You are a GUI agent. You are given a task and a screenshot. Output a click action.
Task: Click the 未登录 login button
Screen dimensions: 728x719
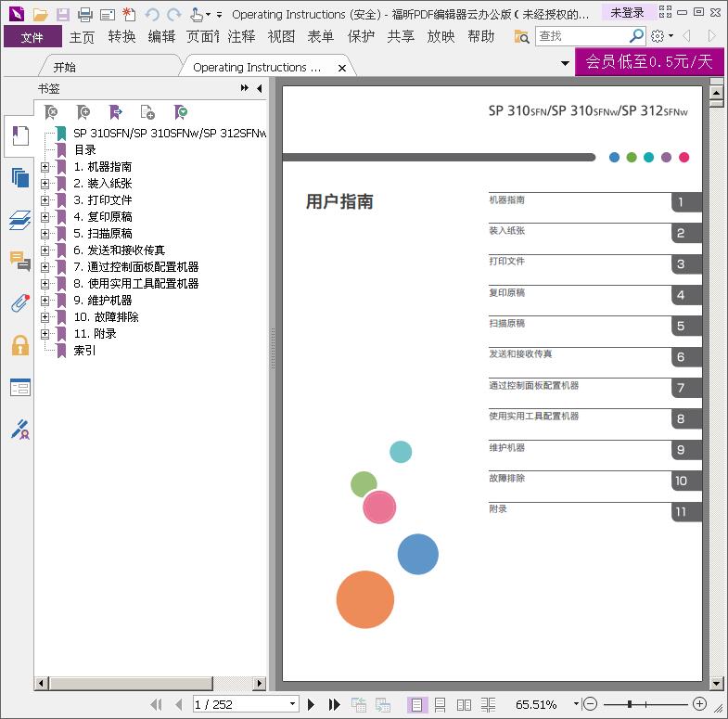(627, 13)
